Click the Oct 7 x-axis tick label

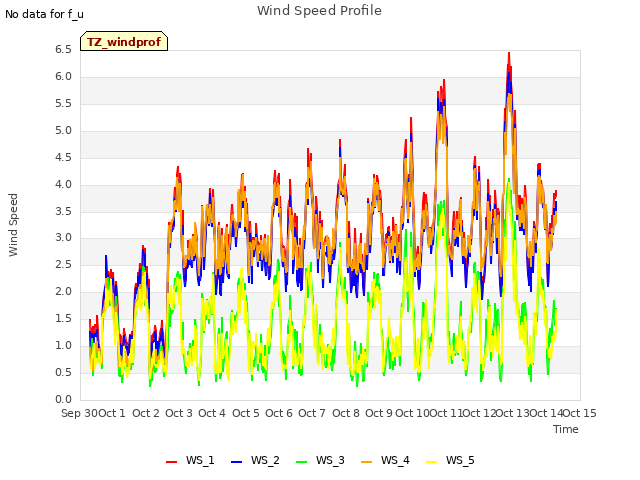click(x=312, y=413)
